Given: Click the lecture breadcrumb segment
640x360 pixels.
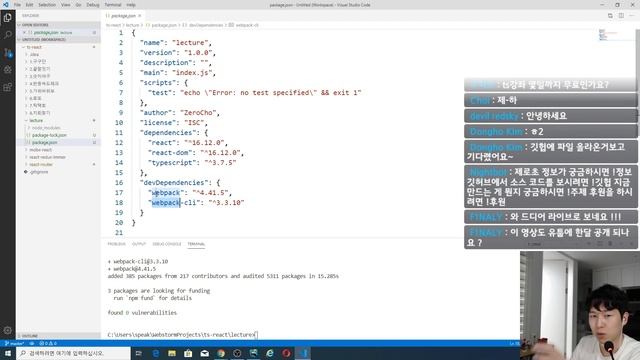Looking at the screenshot, I should tap(132, 25).
